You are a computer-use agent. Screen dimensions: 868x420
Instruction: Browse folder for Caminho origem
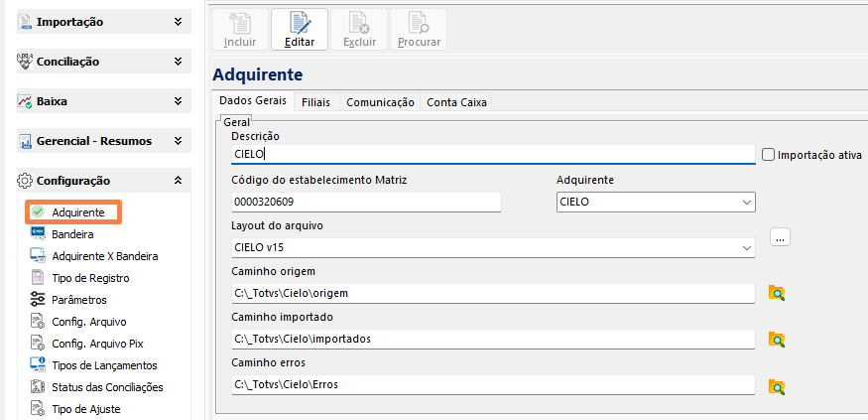[778, 293]
